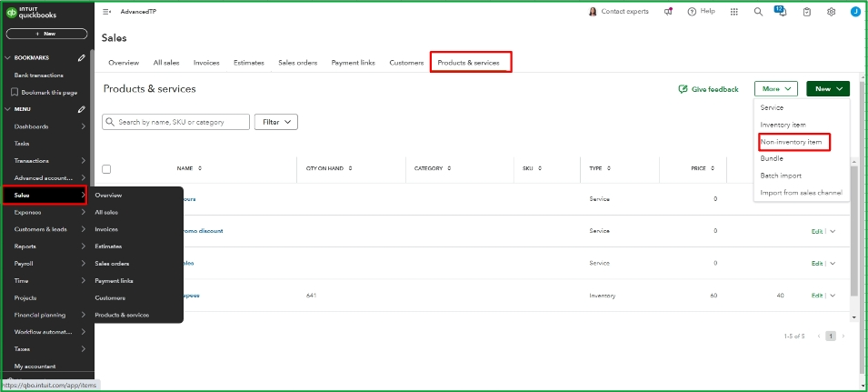The width and height of the screenshot is (868, 392).
Task: Open the green New dropdown button
Action: [828, 88]
